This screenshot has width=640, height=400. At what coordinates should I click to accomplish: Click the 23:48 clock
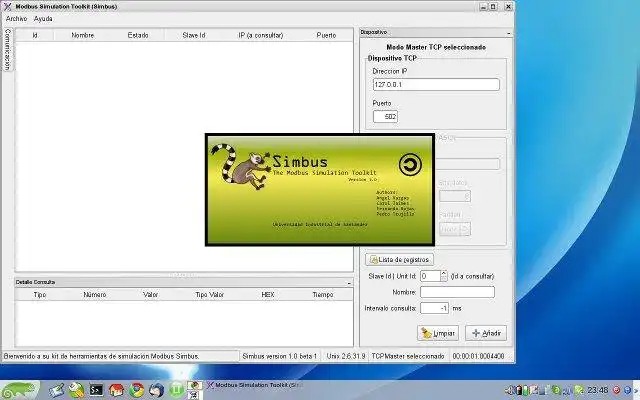pos(598,391)
